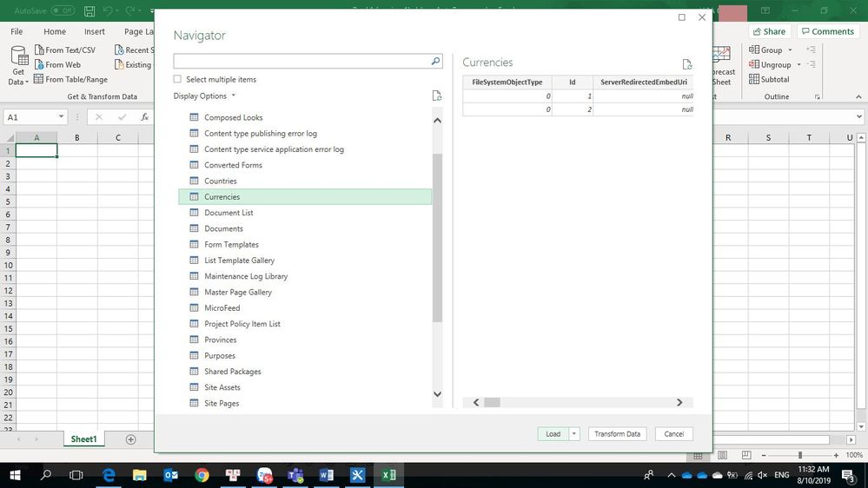Click the list scroll up arrow
Image resolution: width=868 pixels, height=488 pixels.
tap(437, 120)
